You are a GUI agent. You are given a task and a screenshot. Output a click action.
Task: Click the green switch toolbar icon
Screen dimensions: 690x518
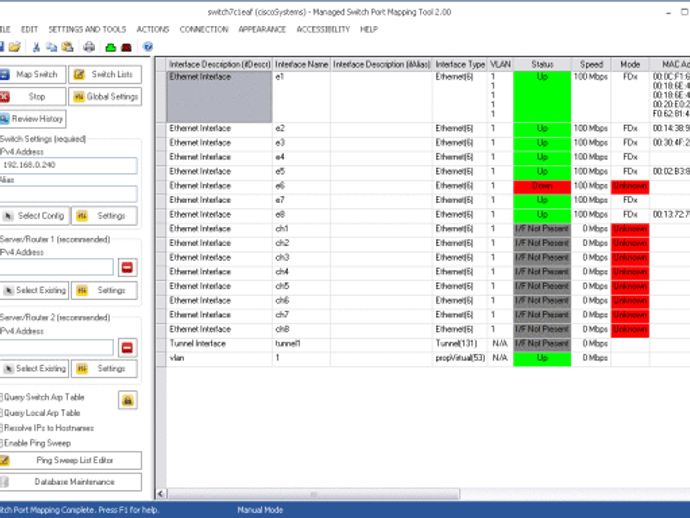111,47
